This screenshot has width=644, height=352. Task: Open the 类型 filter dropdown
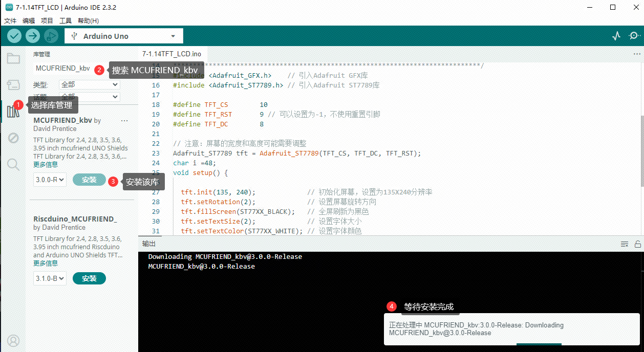coord(90,84)
